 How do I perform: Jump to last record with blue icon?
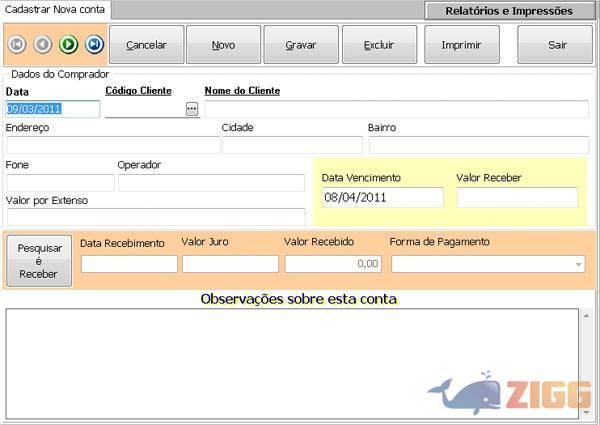(94, 45)
